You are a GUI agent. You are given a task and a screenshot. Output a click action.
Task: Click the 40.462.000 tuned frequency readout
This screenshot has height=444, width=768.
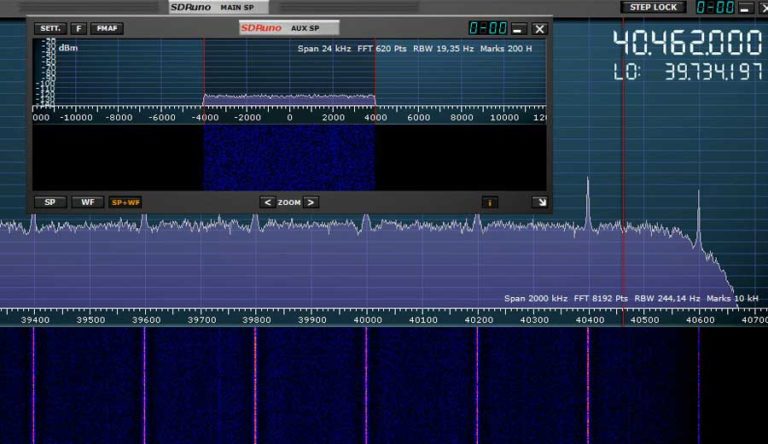687,43
